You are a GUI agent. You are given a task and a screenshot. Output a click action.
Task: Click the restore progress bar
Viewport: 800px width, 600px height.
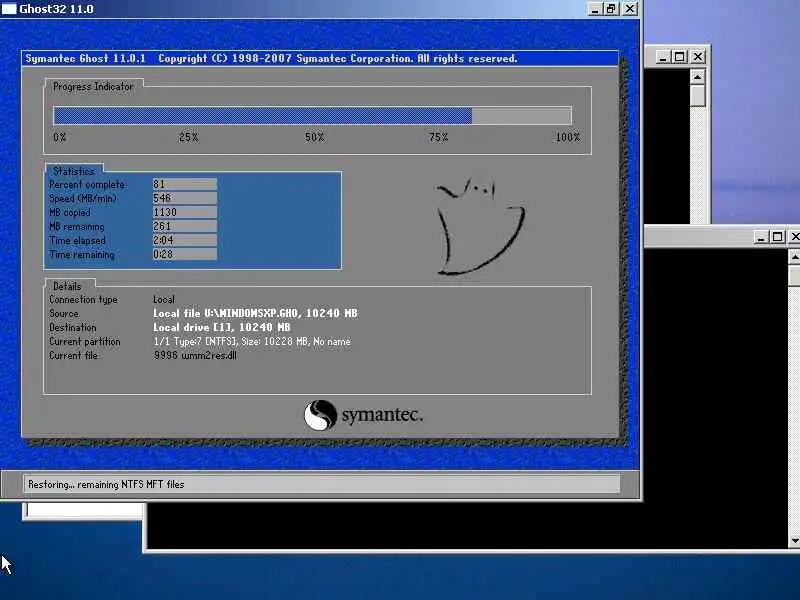pyautogui.click(x=312, y=116)
